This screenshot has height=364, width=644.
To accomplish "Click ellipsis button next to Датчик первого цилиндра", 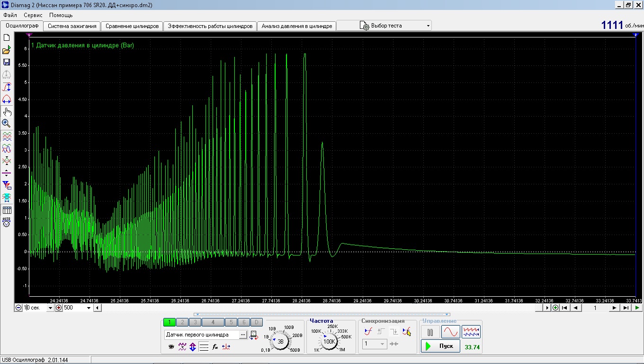I will coord(243,335).
